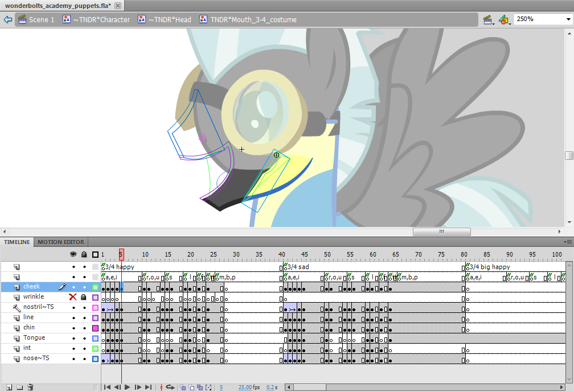Unlock the wrinkle layer padlock
The height and width of the screenshot is (392, 574).
pyautogui.click(x=84, y=298)
